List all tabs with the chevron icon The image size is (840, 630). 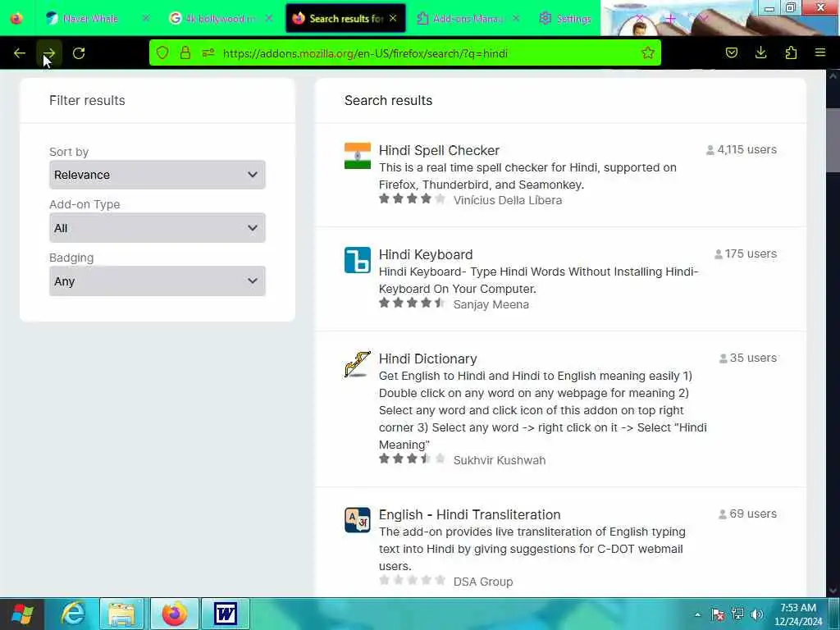pyautogui.click(x=703, y=18)
